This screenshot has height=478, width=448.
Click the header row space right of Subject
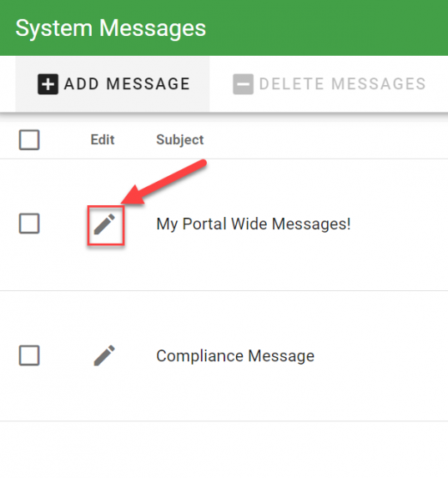326,140
